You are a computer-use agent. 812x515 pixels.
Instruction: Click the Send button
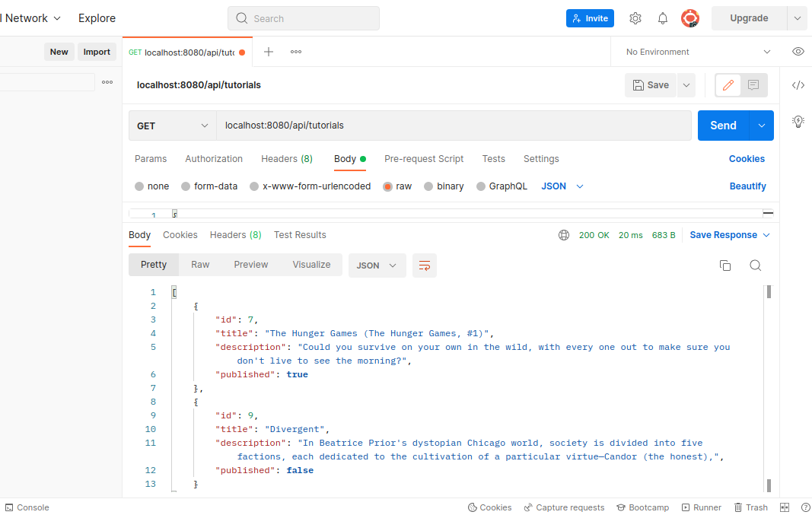pyautogui.click(x=723, y=126)
